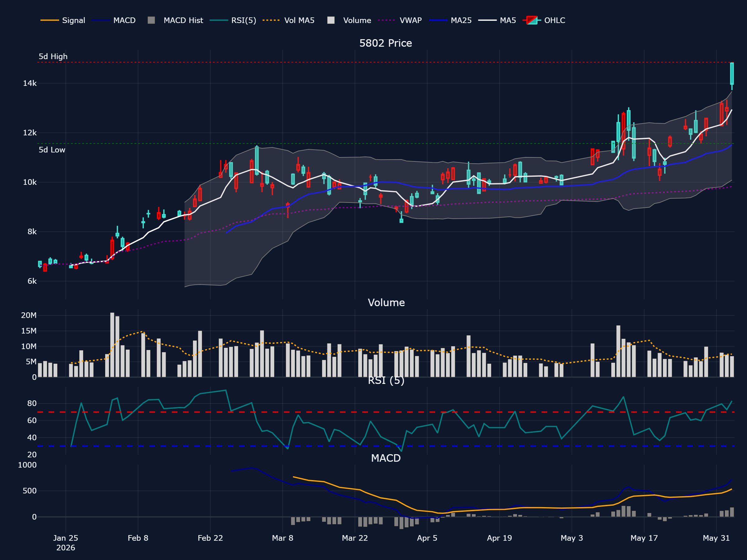The height and width of the screenshot is (560, 747).
Task: Click the 12k price axis label
Action: (30, 133)
